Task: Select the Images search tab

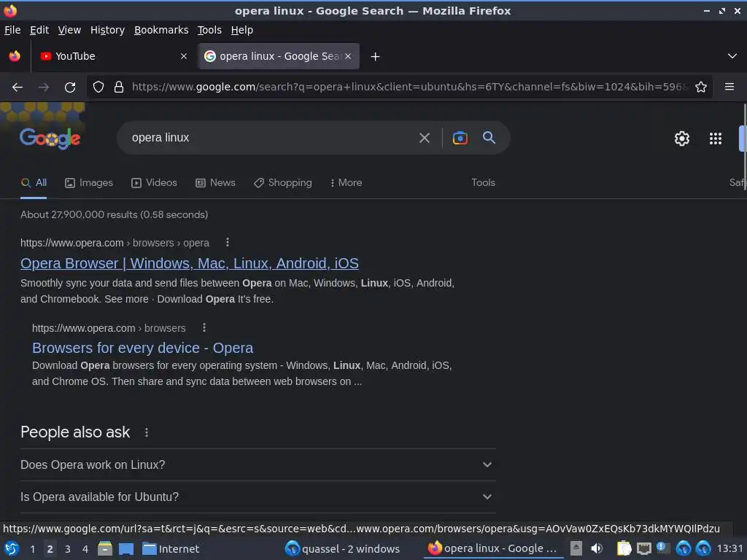Action: coord(89,183)
